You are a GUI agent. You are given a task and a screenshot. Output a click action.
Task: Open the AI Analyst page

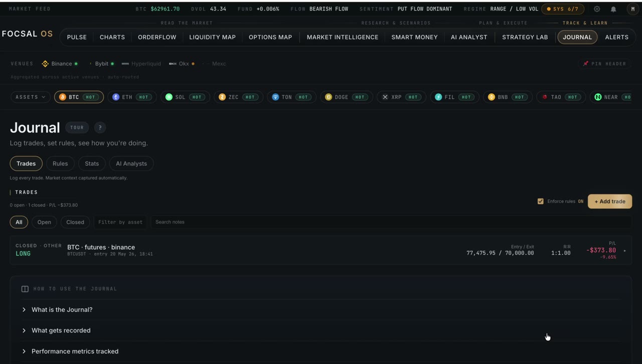[469, 37]
